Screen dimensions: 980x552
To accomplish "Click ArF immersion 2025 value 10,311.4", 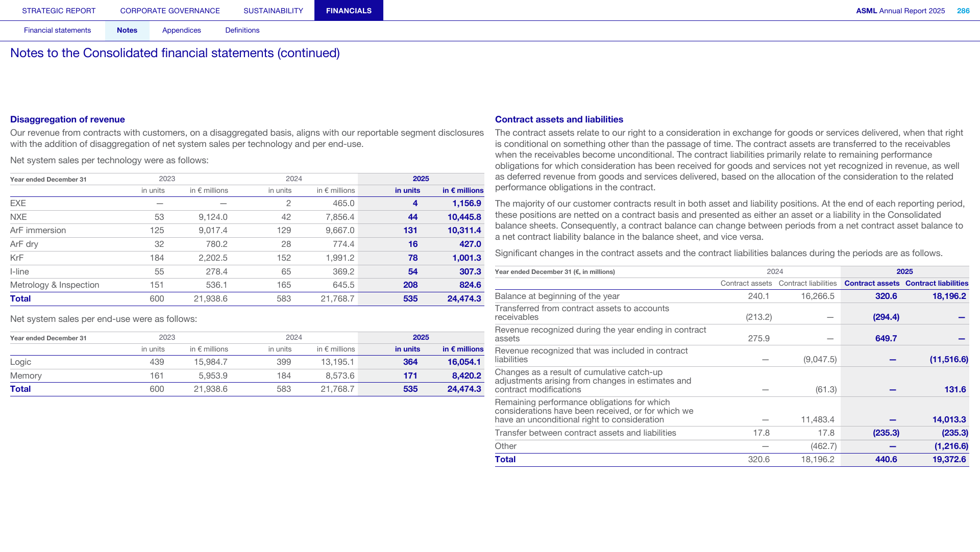I will [464, 231].
